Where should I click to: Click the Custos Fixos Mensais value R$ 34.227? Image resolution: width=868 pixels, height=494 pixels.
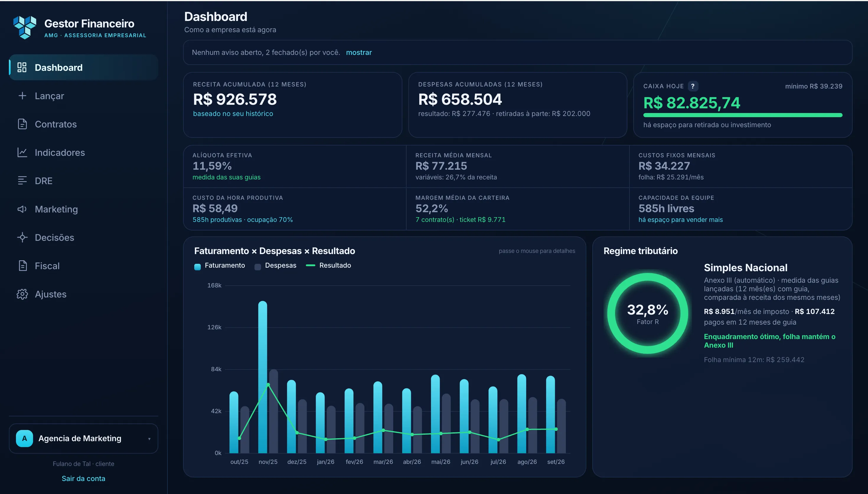tap(664, 166)
